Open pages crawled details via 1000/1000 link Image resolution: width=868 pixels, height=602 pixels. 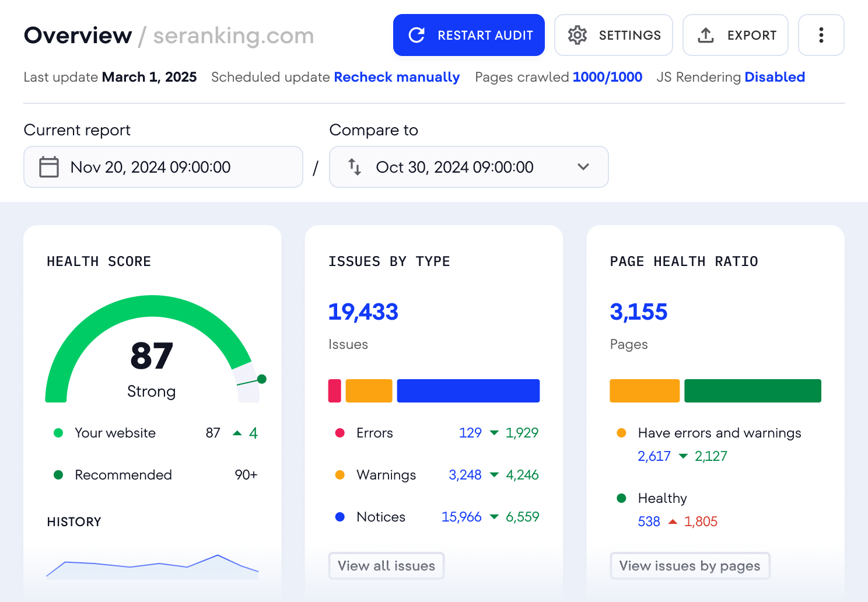[607, 77]
